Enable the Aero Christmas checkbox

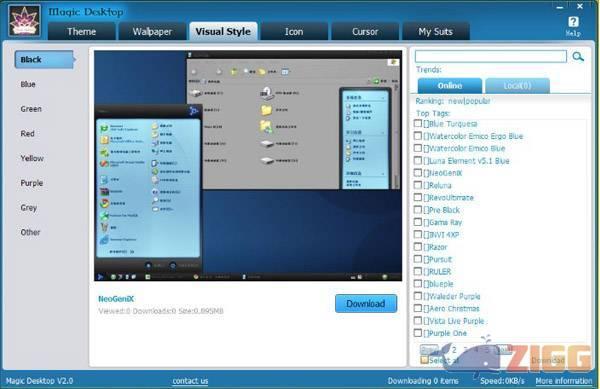(418, 308)
